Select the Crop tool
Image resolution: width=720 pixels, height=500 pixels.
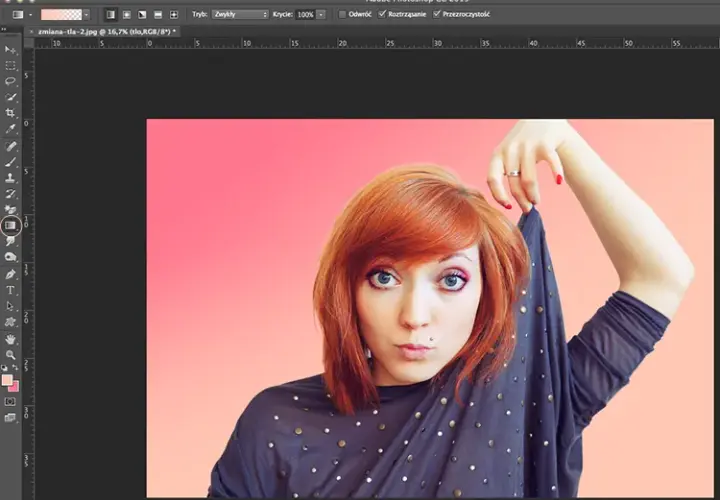coord(10,113)
